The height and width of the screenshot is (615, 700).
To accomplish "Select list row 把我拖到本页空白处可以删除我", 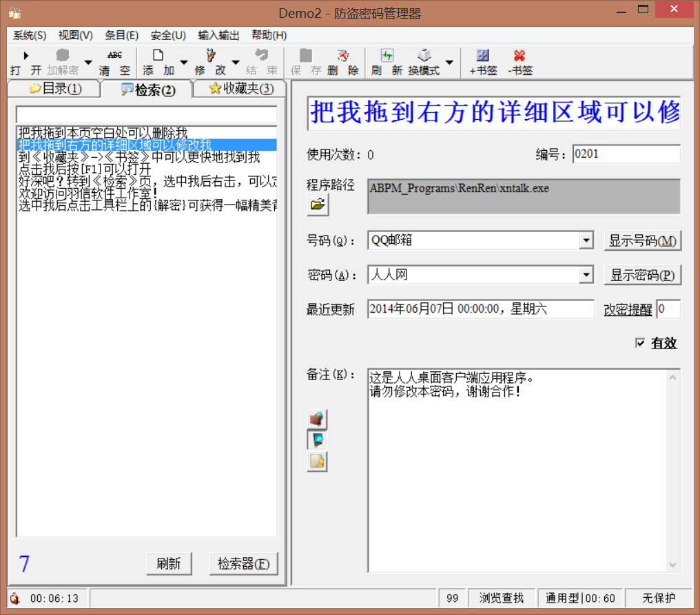I will point(147,132).
